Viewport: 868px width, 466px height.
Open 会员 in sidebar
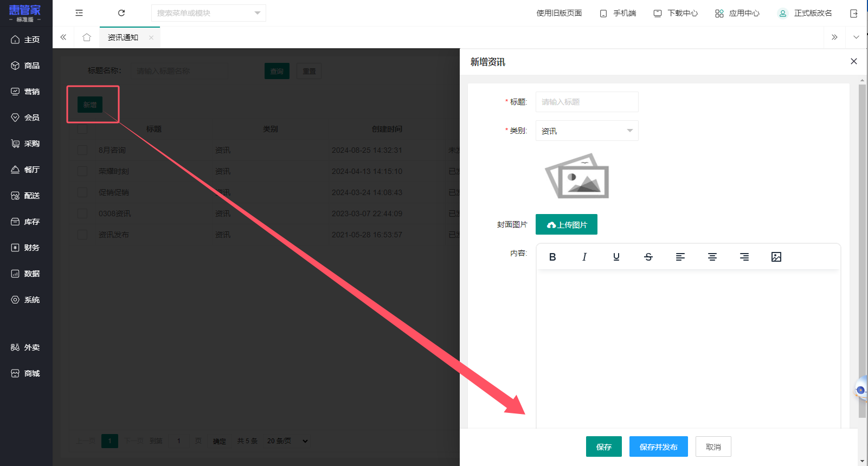[26, 118]
